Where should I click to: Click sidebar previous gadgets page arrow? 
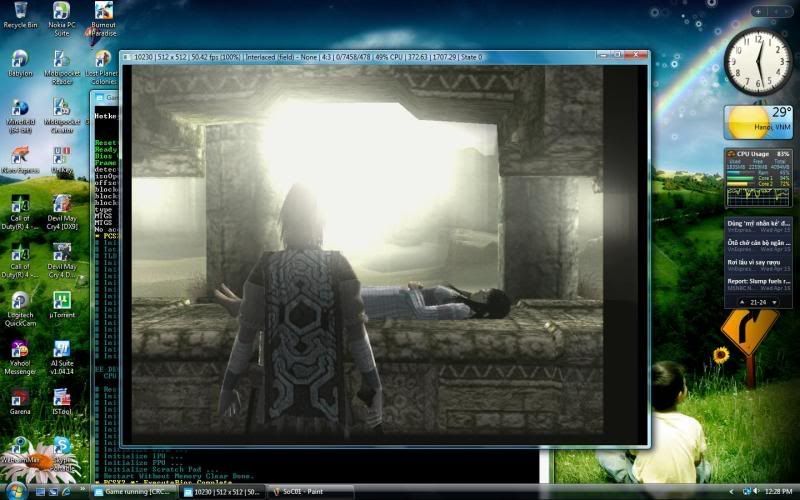[x=776, y=12]
